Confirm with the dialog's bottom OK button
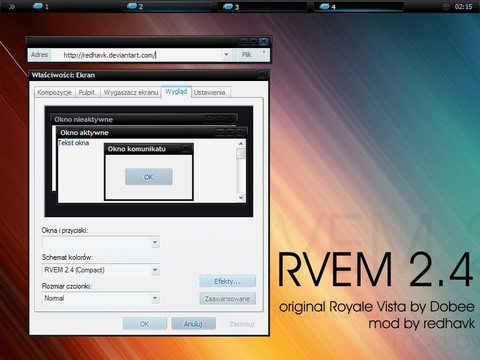The image size is (480, 360). (x=145, y=324)
